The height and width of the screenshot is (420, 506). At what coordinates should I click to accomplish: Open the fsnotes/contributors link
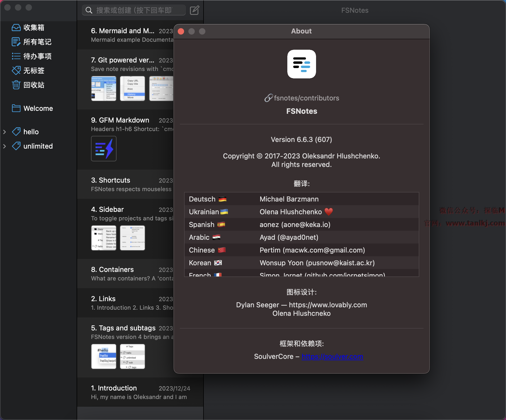(306, 98)
